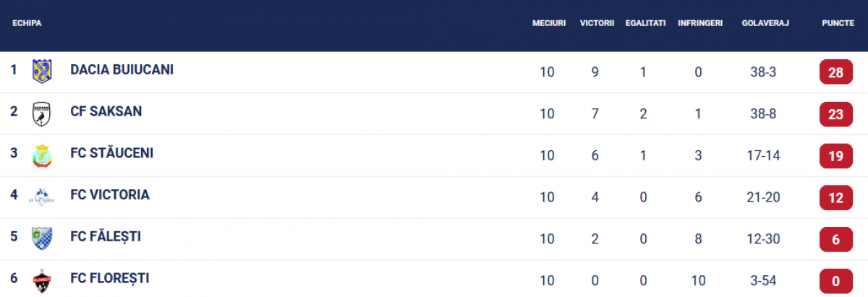Screen dimensions: 868x297
Task: Open the FC FLOREȘTI team link
Action: point(110,278)
